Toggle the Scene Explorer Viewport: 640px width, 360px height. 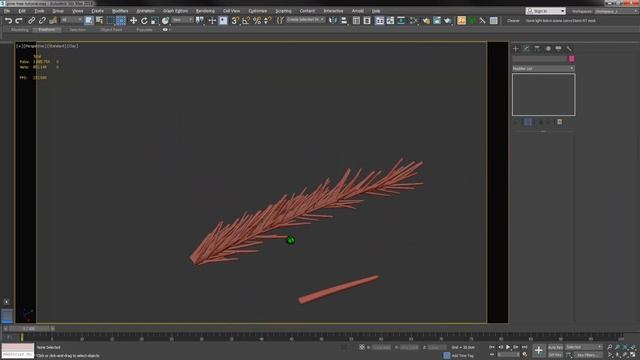(x=356, y=20)
